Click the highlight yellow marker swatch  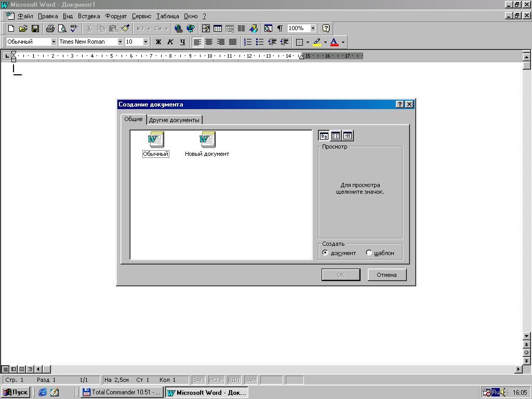[317, 42]
